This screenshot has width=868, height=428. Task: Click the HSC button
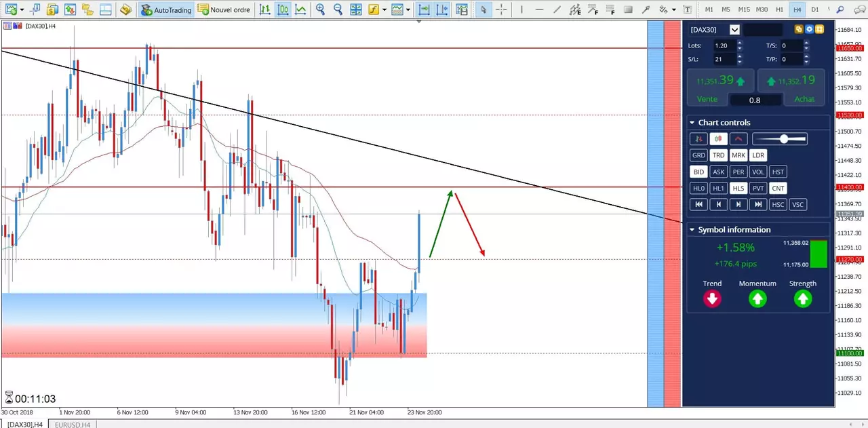click(778, 205)
